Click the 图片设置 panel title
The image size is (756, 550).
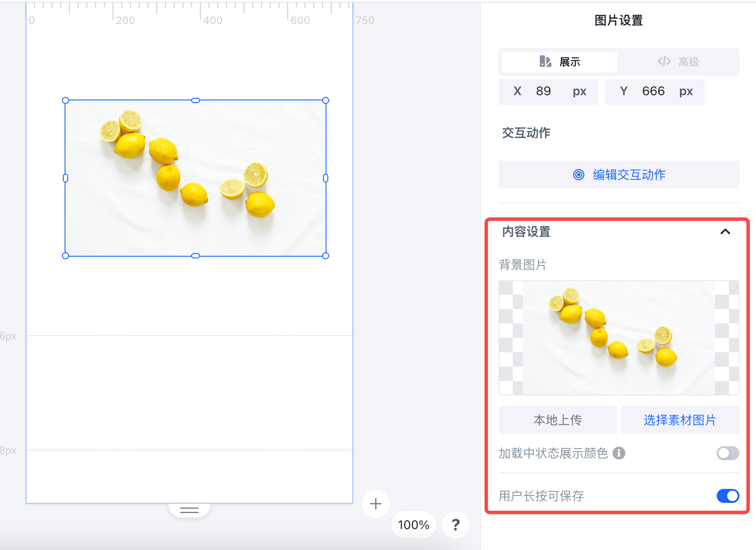pyautogui.click(x=619, y=21)
